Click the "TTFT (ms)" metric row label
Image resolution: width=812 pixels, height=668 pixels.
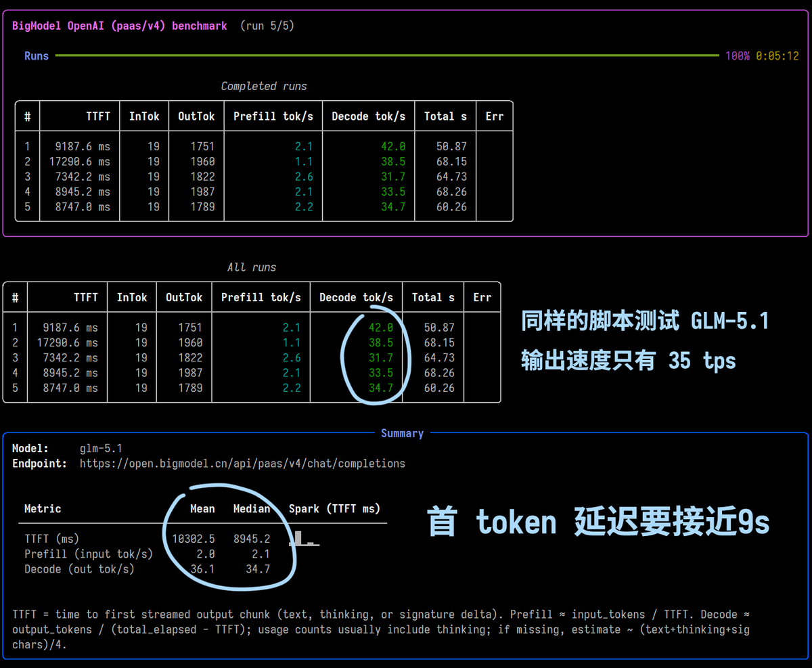(x=52, y=539)
